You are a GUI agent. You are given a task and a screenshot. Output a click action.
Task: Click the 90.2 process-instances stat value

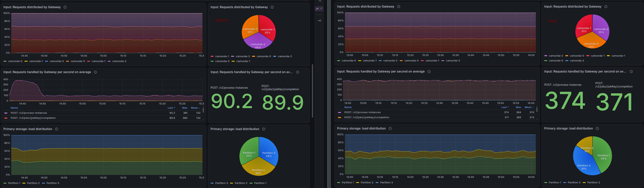[232, 102]
